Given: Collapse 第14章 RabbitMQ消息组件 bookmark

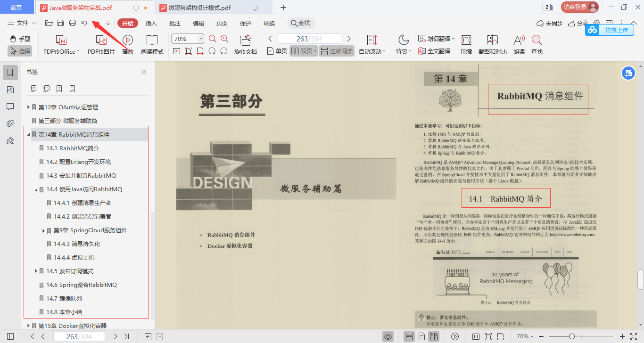Looking at the screenshot, I should pos(28,135).
